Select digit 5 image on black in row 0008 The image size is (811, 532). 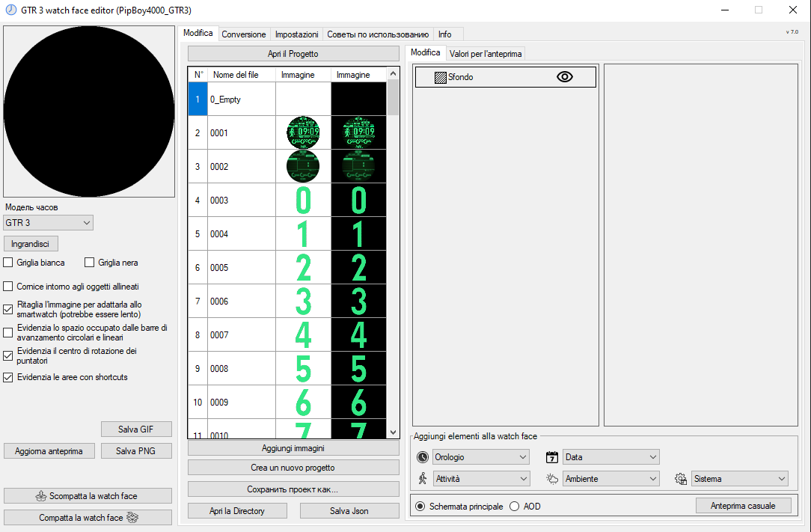pos(358,368)
